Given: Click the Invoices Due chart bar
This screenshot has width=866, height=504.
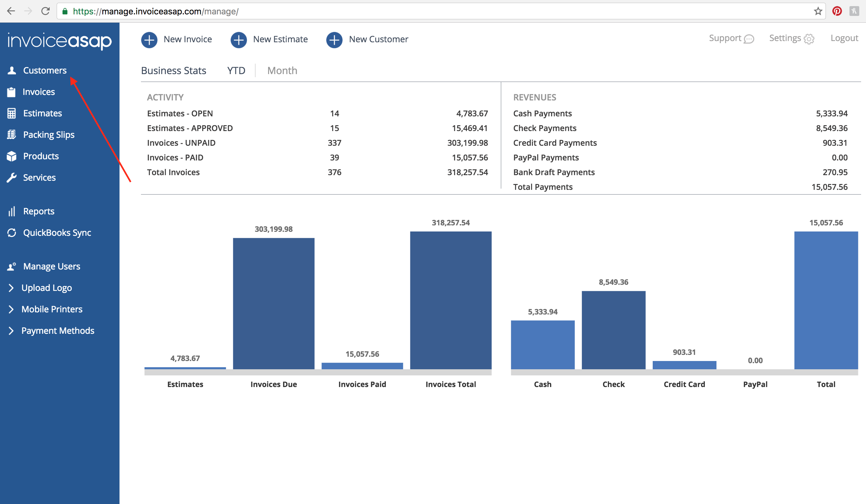Looking at the screenshot, I should pos(274,303).
